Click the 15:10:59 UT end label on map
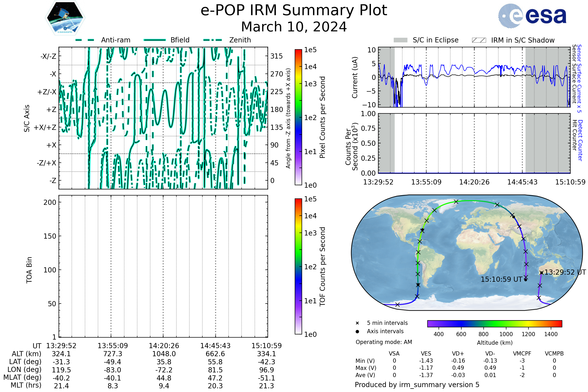The image size is (588, 392). [x=502, y=280]
